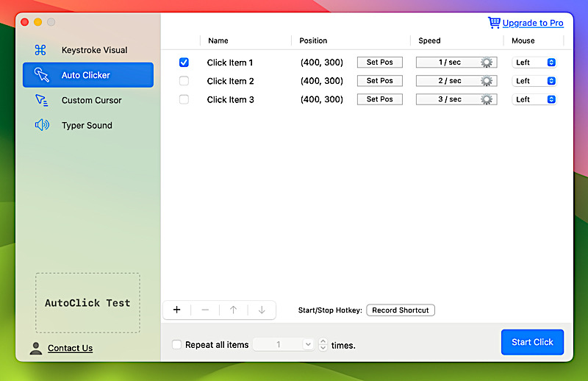Viewport: 588px width, 381px height.
Task: Open the Contact Us link
Action: 70,348
